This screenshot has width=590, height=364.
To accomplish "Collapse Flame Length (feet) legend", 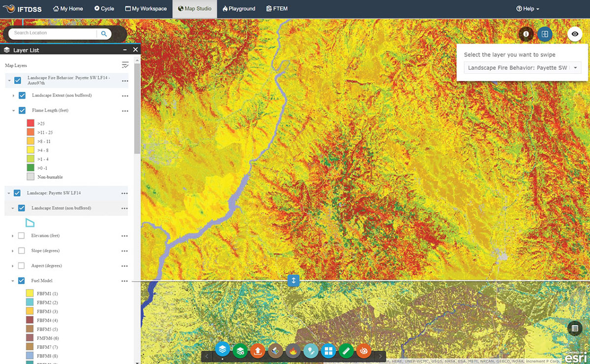I will [13, 111].
